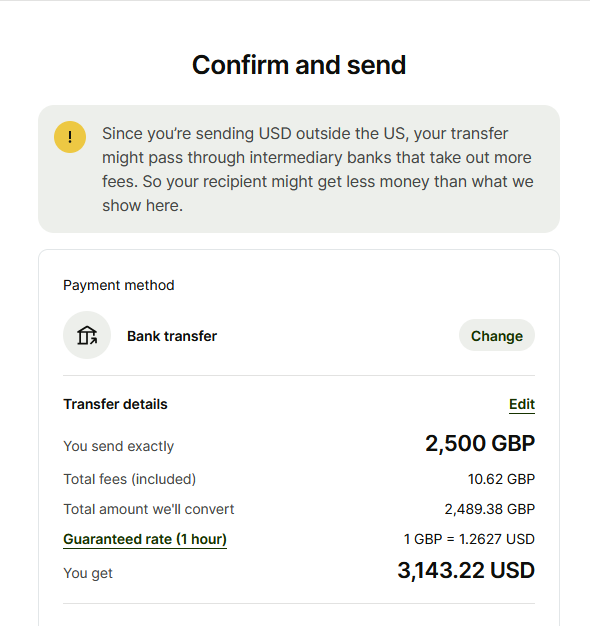
Task: Click the intermediary banks warning message
Action: (x=318, y=169)
